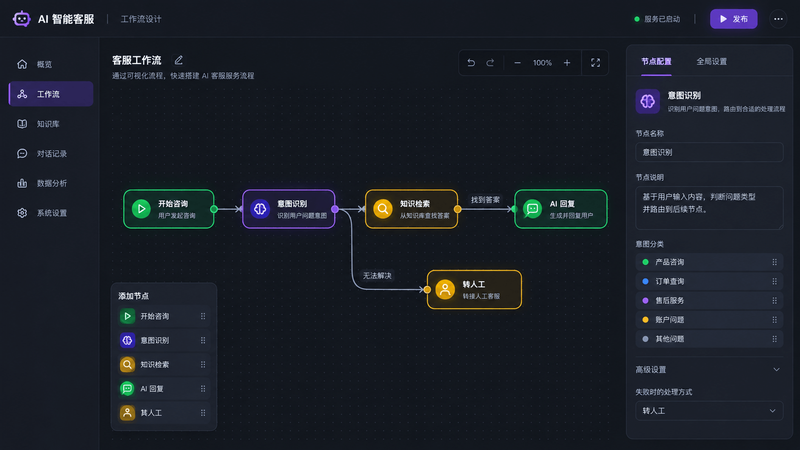Open the 失败时的处理方式 dropdown
Screen dimensions: 800x450
pos(709,411)
